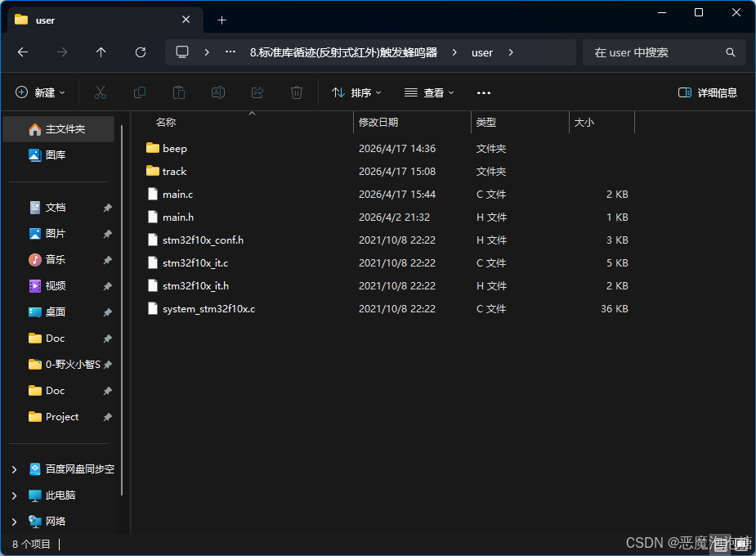This screenshot has width=756, height=556.
Task: Select the main.c file icon
Action: click(153, 194)
